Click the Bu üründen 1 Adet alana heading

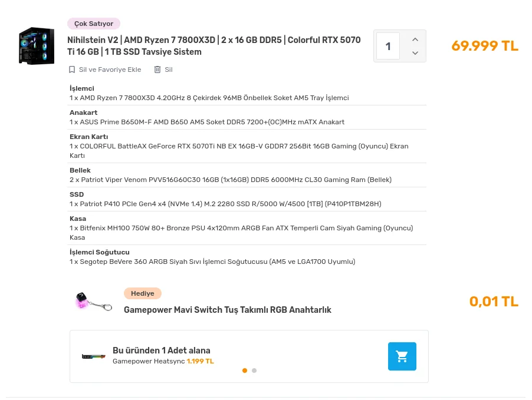(x=162, y=350)
